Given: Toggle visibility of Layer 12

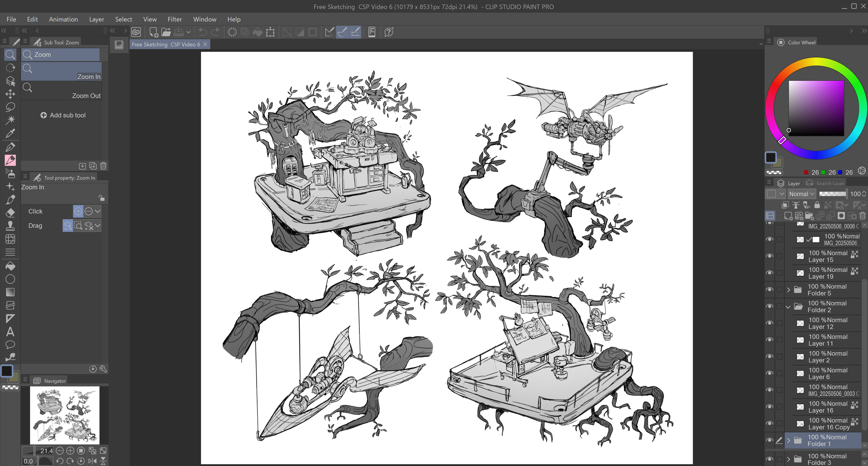Looking at the screenshot, I should pos(770,323).
